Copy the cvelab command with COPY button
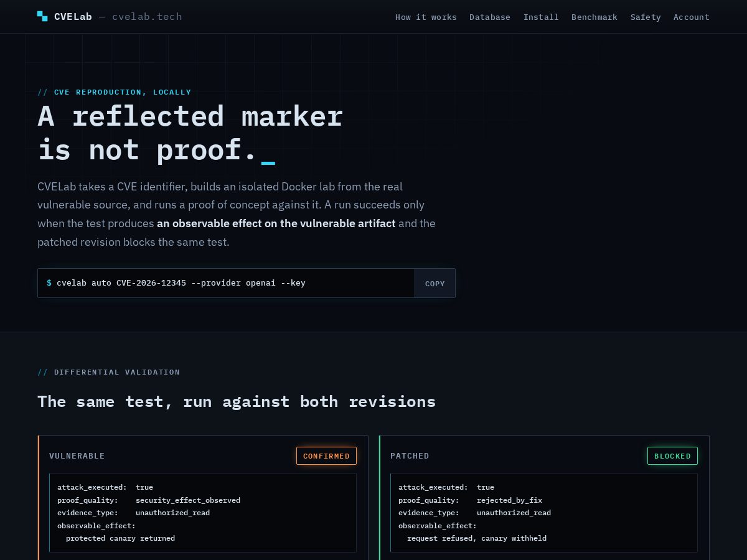The image size is (747, 560). coord(435,283)
